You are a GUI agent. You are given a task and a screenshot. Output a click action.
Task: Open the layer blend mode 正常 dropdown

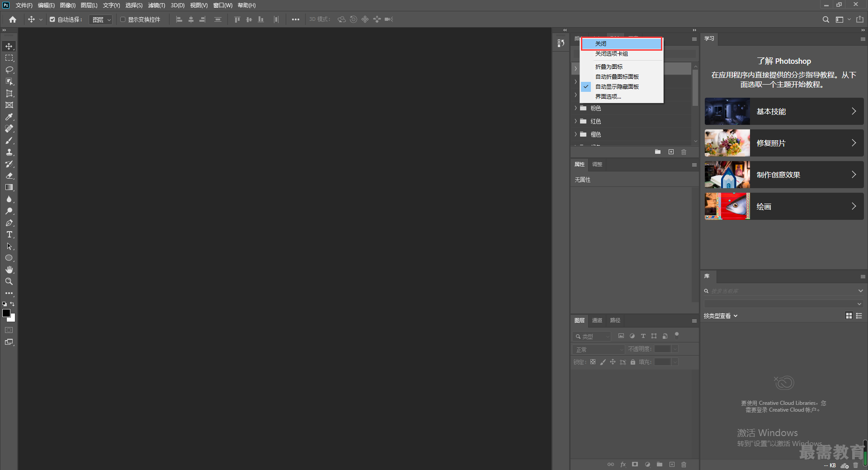(599, 349)
